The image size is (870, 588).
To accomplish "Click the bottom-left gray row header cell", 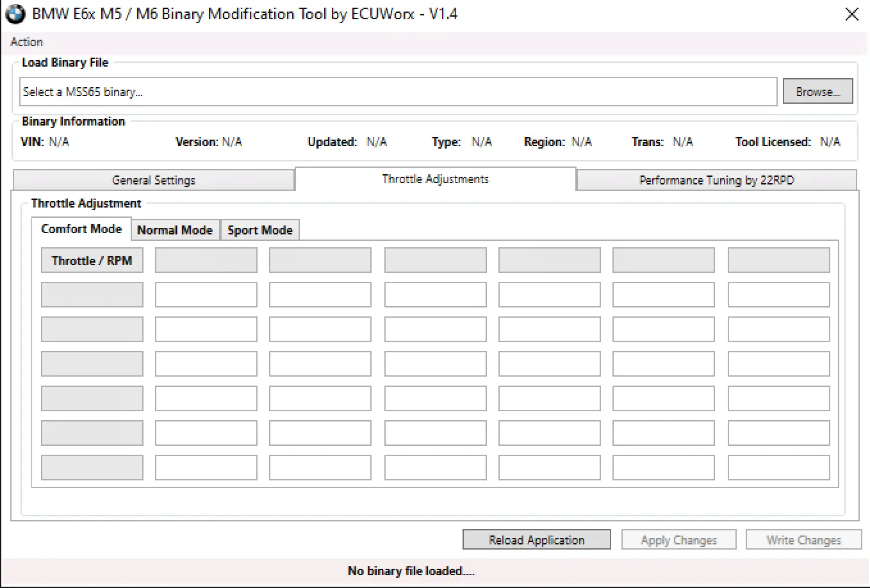I will click(92, 468).
